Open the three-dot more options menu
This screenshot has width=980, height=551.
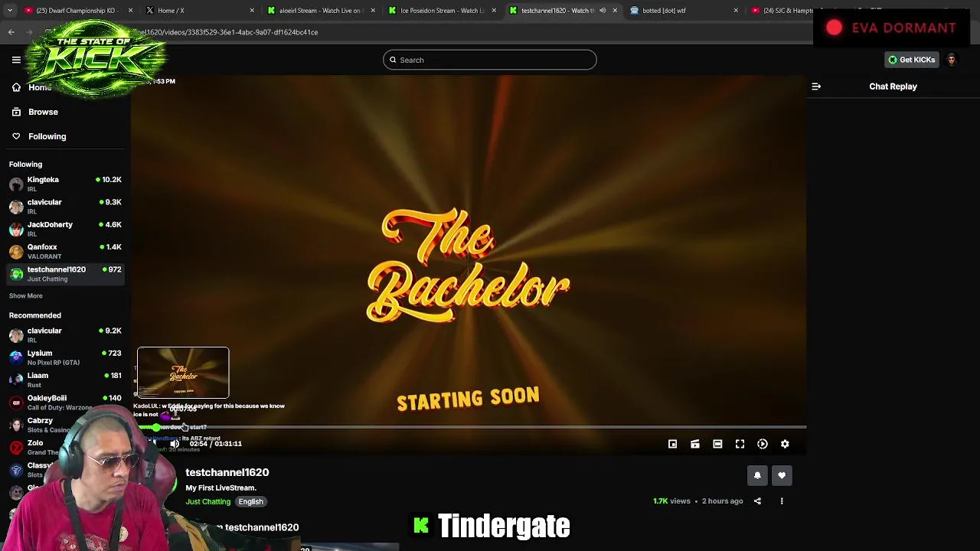pos(782,501)
